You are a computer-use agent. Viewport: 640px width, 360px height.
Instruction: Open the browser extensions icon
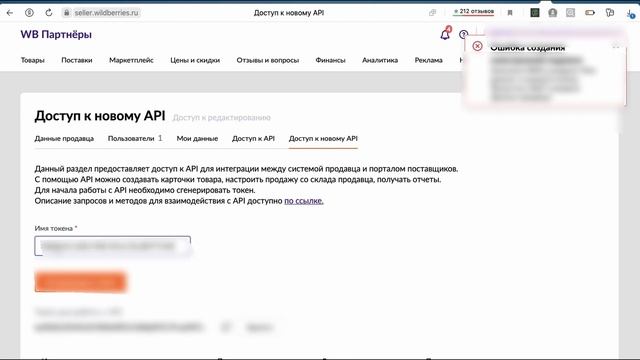coord(610,13)
